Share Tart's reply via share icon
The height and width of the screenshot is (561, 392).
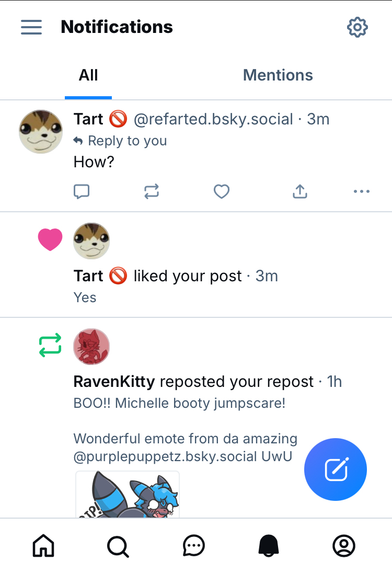[299, 192]
